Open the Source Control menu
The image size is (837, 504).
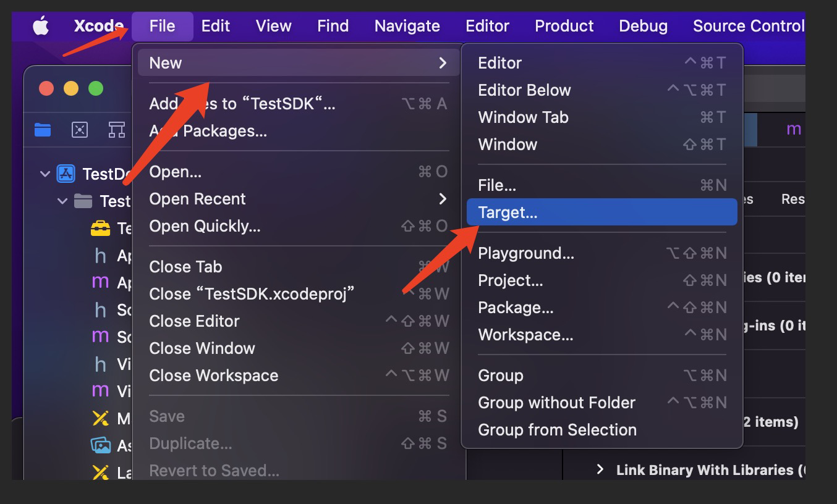(x=748, y=26)
